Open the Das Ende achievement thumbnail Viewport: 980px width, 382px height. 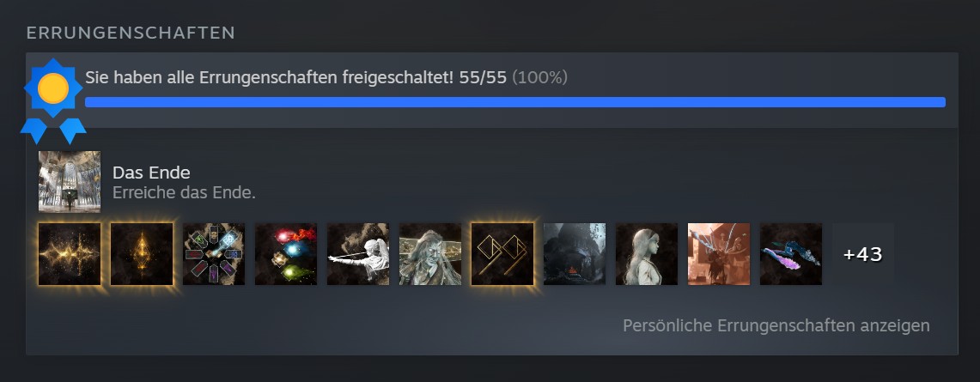pos(70,182)
